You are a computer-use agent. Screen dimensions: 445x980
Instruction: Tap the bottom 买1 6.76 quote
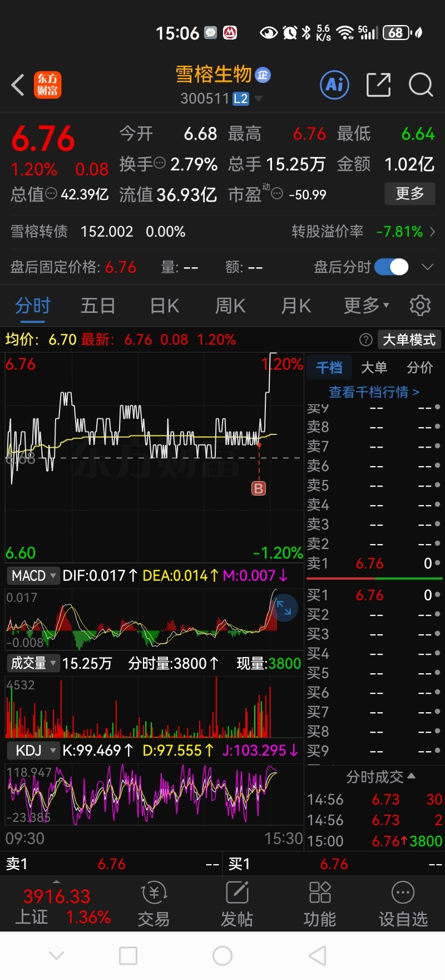(334, 864)
